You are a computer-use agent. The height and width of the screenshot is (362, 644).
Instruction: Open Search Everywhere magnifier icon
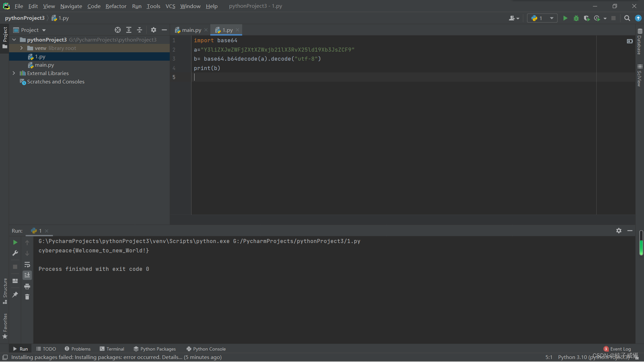pos(627,18)
